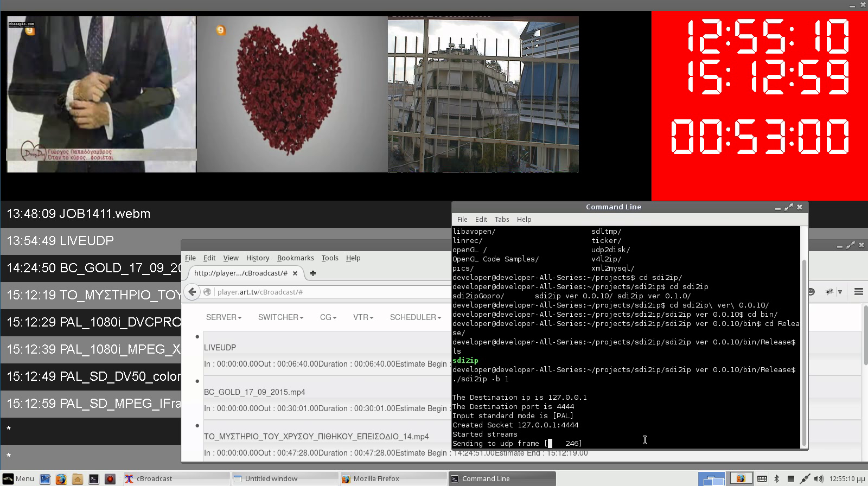868x486 pixels.
Task: Click the black square tray icon
Action: (791, 479)
